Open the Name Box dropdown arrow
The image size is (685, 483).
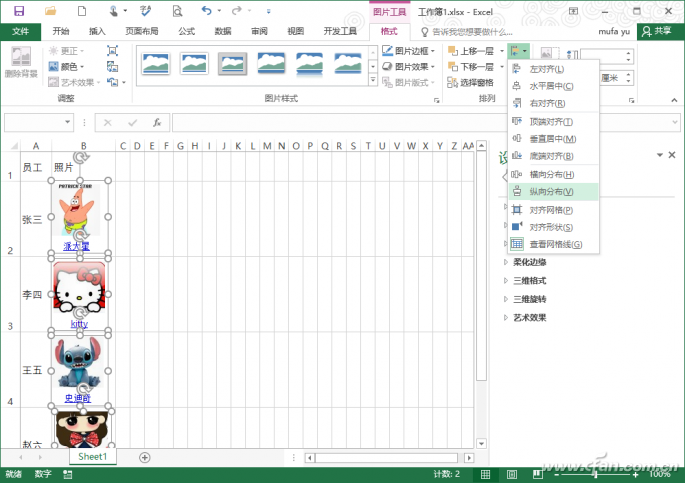(67, 122)
